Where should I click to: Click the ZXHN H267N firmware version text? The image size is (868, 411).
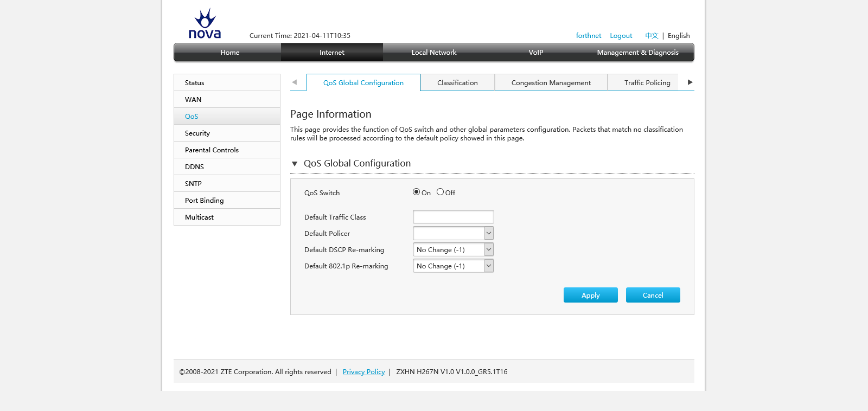[452, 372]
